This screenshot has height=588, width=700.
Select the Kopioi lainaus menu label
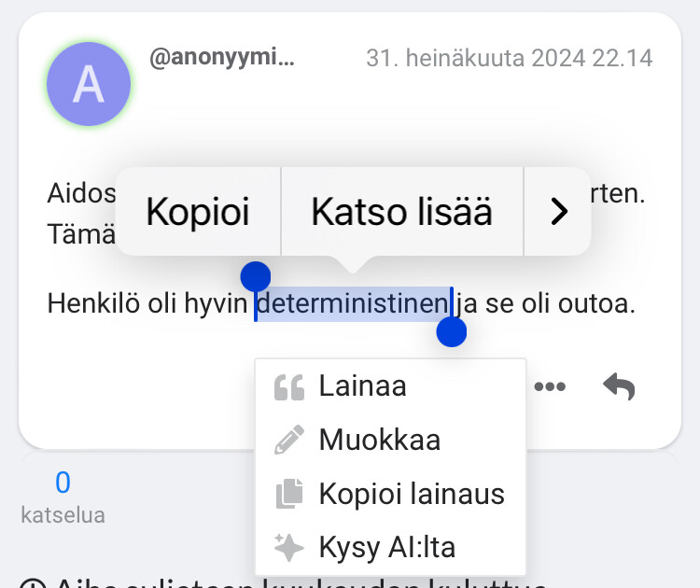412,494
